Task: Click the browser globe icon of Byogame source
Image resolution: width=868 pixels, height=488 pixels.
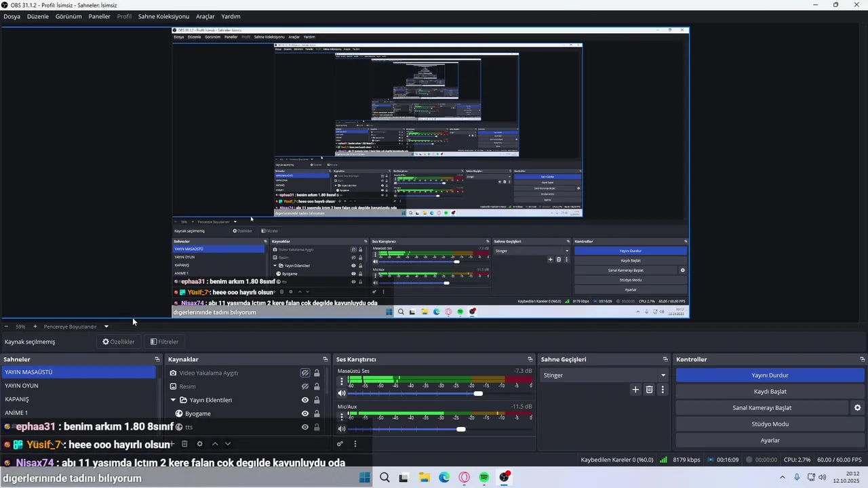Action: click(x=179, y=413)
